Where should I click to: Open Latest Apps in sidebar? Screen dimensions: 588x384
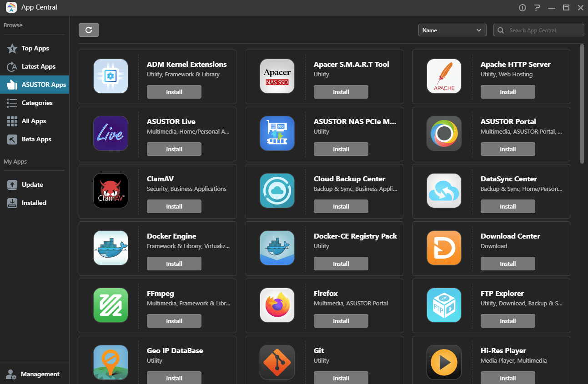click(35, 66)
